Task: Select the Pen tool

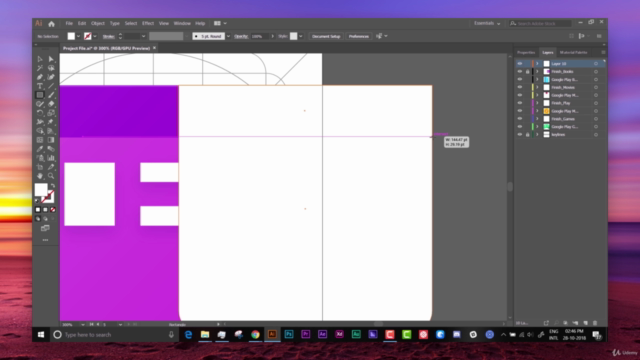Action: coord(40,77)
